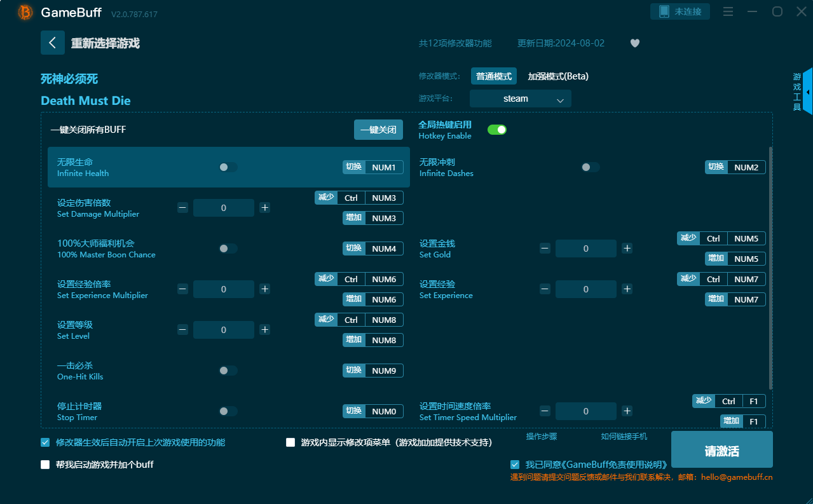Image resolution: width=813 pixels, height=504 pixels.
Task: Click NUM1 hotkey for Infinite Health
Action: [384, 167]
